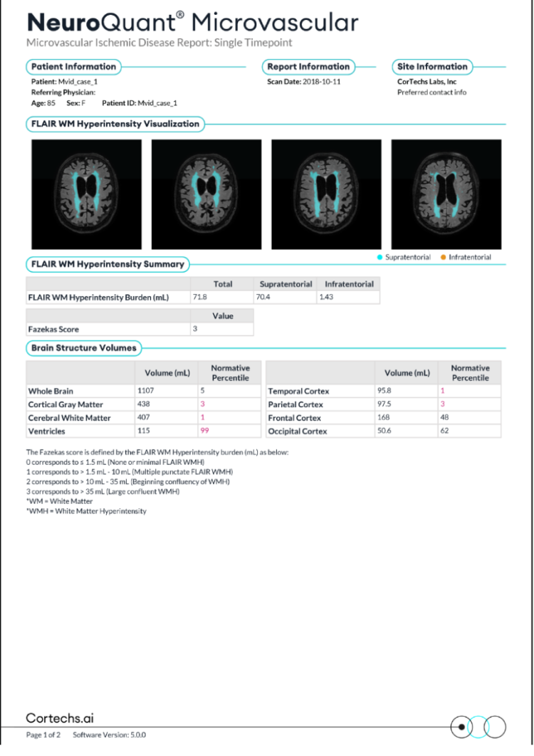Select the Occipital Cortex volume 50.6

click(x=384, y=431)
